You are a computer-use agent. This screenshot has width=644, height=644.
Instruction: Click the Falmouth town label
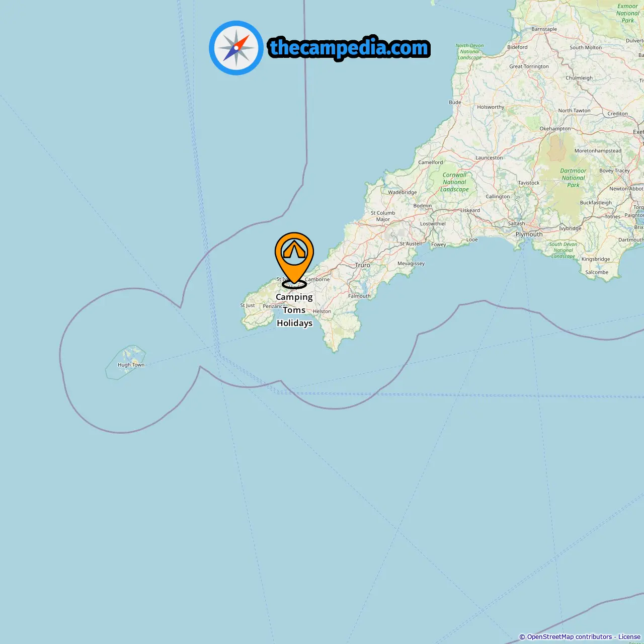click(359, 296)
